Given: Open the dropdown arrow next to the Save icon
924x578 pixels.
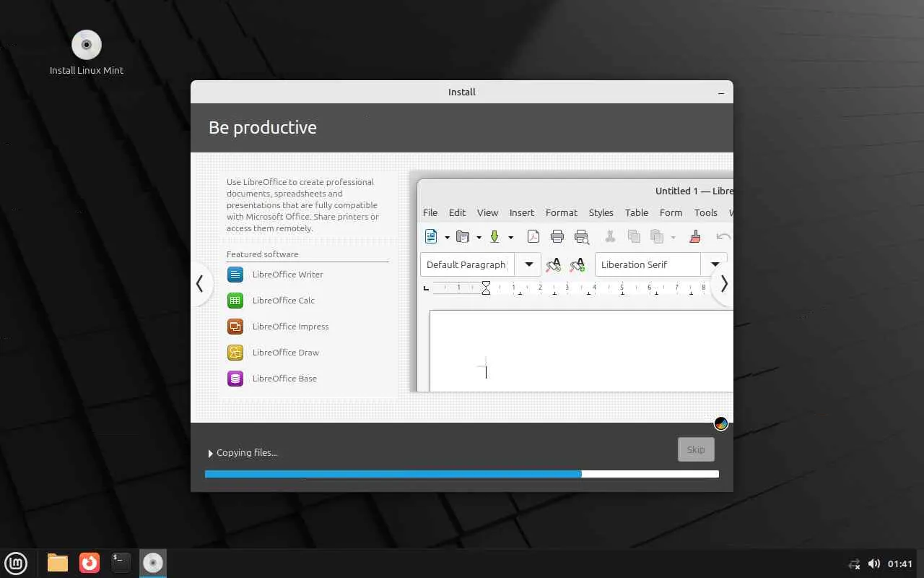Looking at the screenshot, I should click(x=510, y=237).
